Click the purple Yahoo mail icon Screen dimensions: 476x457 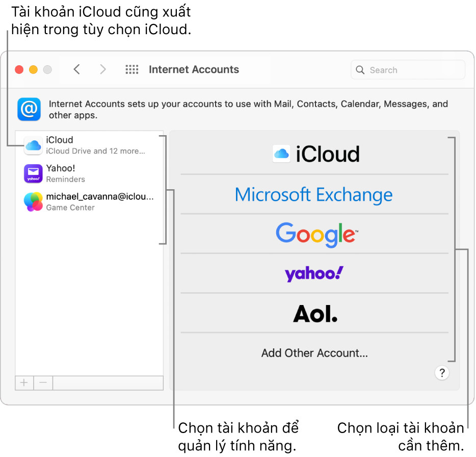[x=33, y=174]
